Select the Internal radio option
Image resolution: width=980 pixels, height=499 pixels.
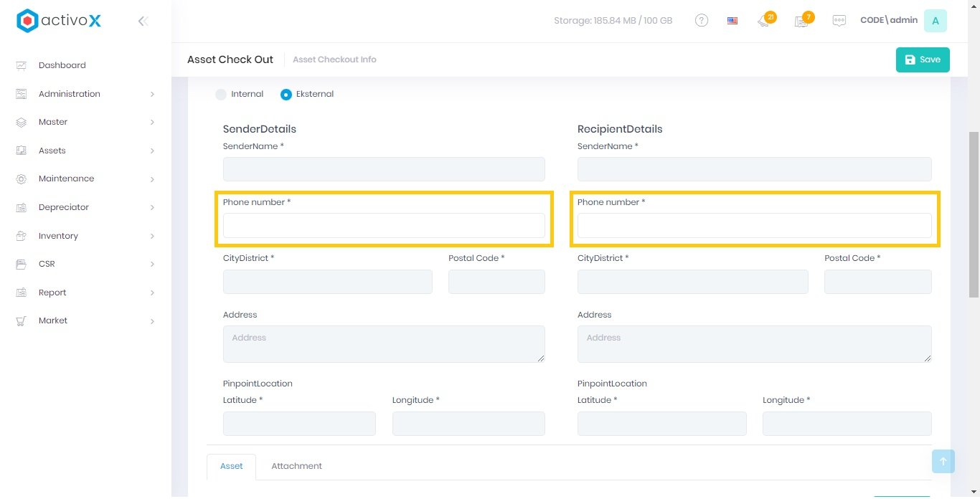[x=221, y=95]
